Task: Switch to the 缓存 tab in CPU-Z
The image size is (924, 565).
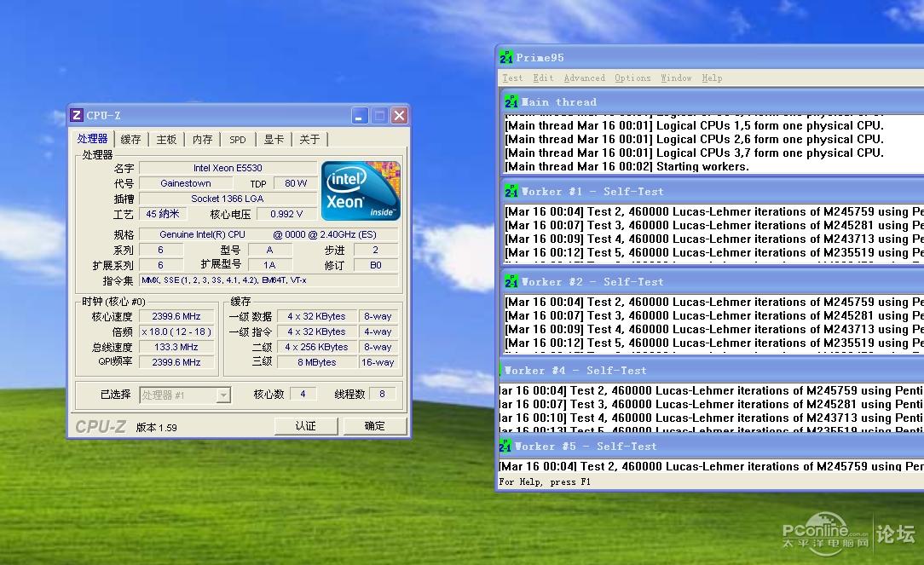Action: tap(130, 140)
